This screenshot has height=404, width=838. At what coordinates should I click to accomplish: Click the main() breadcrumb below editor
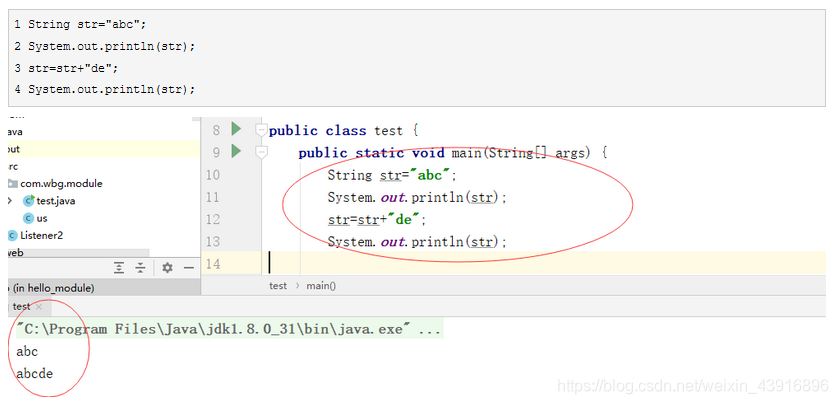(321, 286)
